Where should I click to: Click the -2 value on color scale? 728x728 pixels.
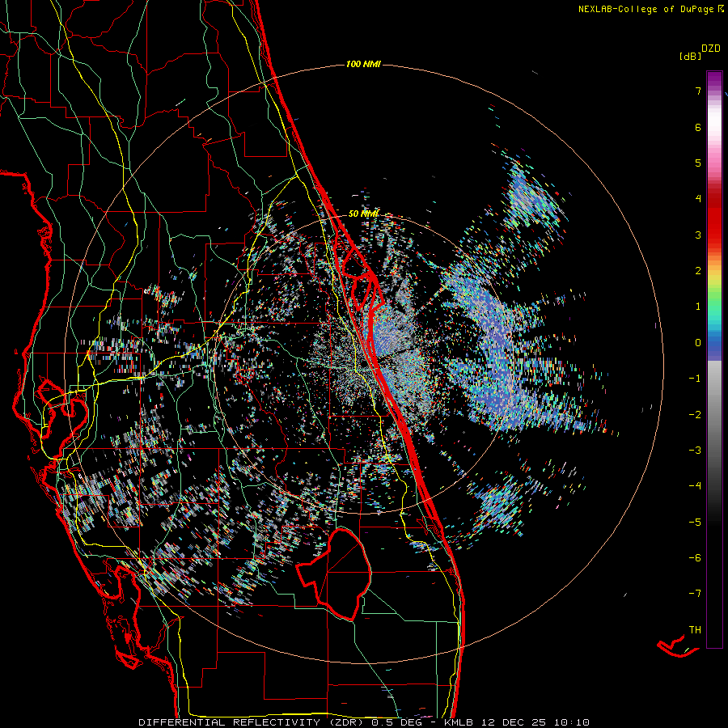695,415
